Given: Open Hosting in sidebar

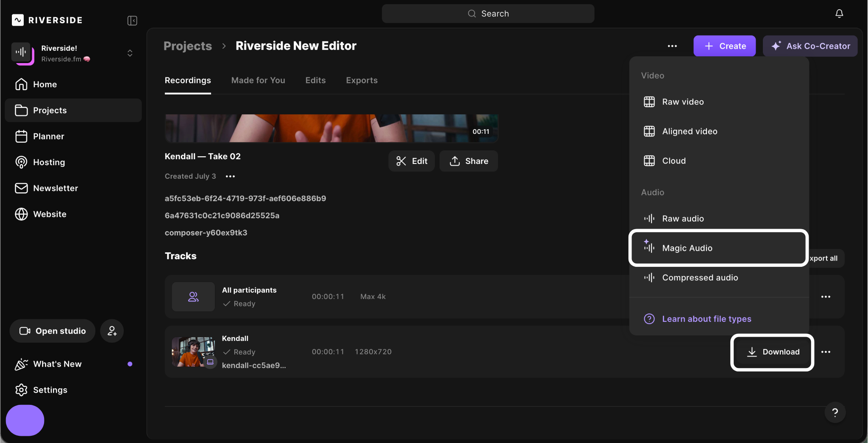Looking at the screenshot, I should click(x=73, y=162).
